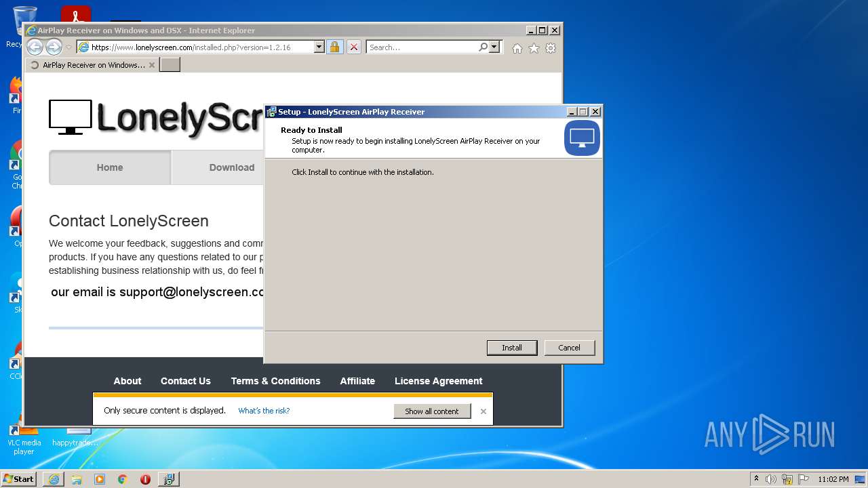This screenshot has height=488, width=868.
Task: Switch to Setup installer taskbar item
Action: (x=169, y=479)
